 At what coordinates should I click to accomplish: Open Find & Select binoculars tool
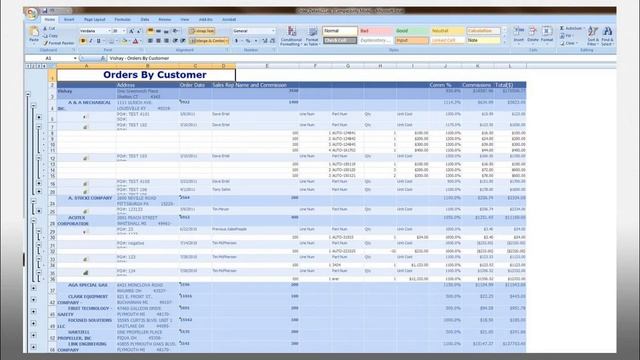click(x=607, y=35)
